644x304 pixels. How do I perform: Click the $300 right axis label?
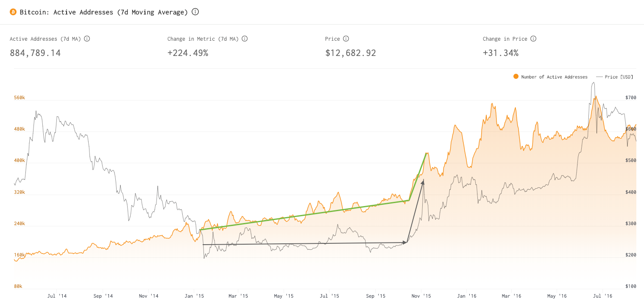click(631, 223)
